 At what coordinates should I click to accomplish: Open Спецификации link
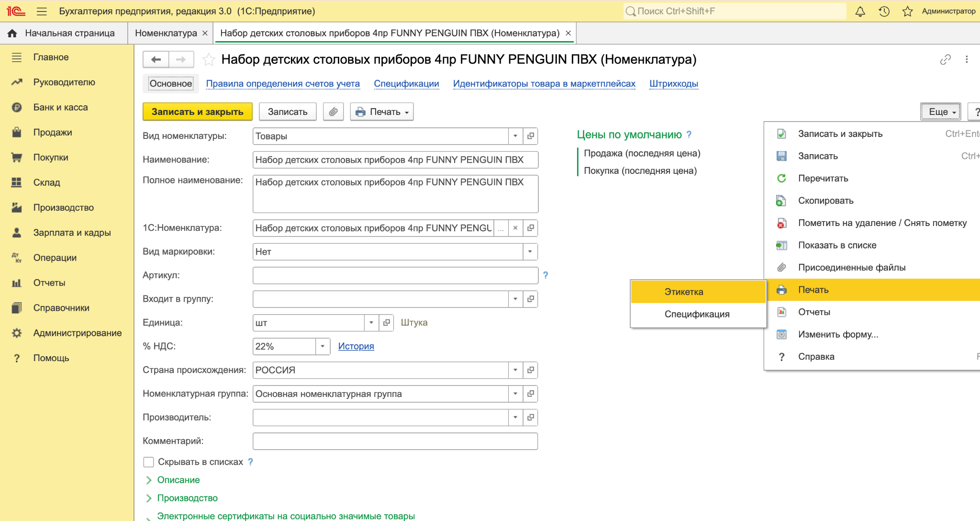coord(406,84)
